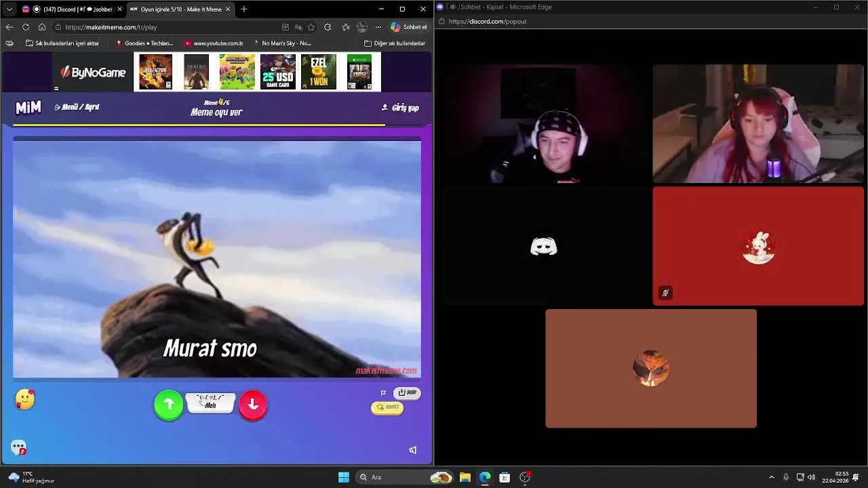Open Menü / Ayrıl option
Image resolution: width=868 pixels, height=488 pixels.
tap(77, 107)
